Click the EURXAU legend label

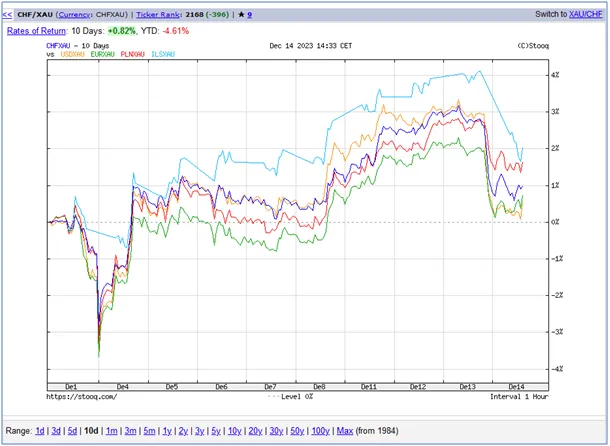(x=102, y=54)
